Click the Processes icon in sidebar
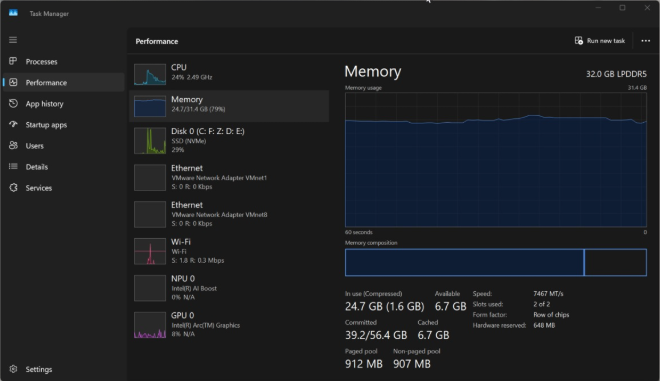 tap(13, 61)
